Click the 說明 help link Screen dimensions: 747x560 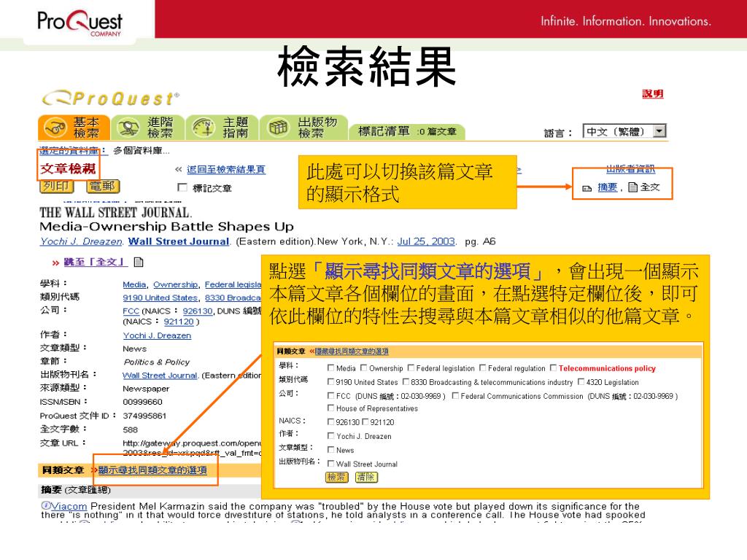coord(652,94)
